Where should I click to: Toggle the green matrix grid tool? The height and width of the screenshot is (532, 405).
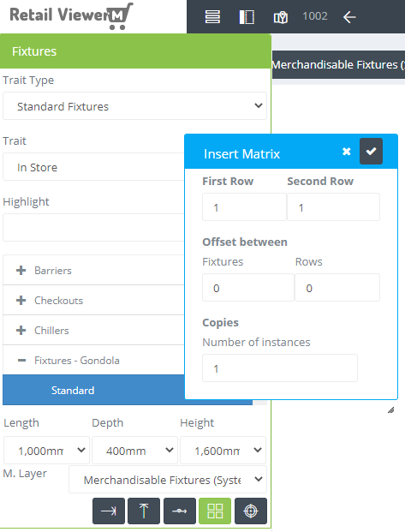pos(215,511)
